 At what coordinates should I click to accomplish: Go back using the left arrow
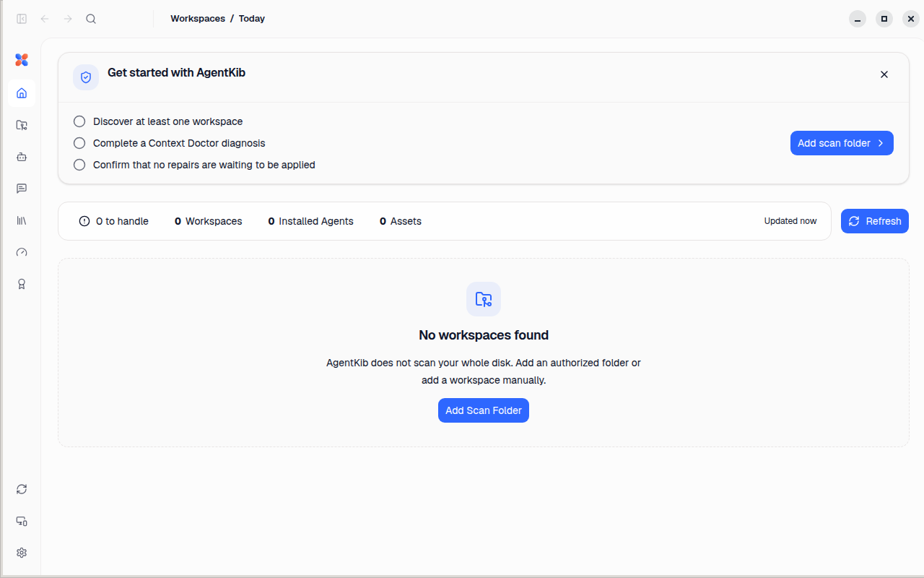(45, 19)
